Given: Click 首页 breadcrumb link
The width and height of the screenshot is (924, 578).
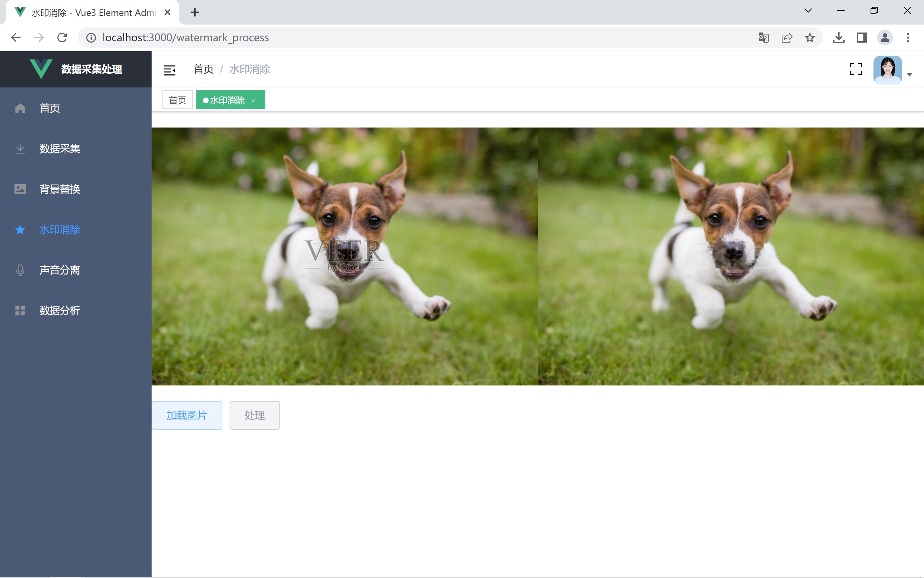Looking at the screenshot, I should point(203,69).
